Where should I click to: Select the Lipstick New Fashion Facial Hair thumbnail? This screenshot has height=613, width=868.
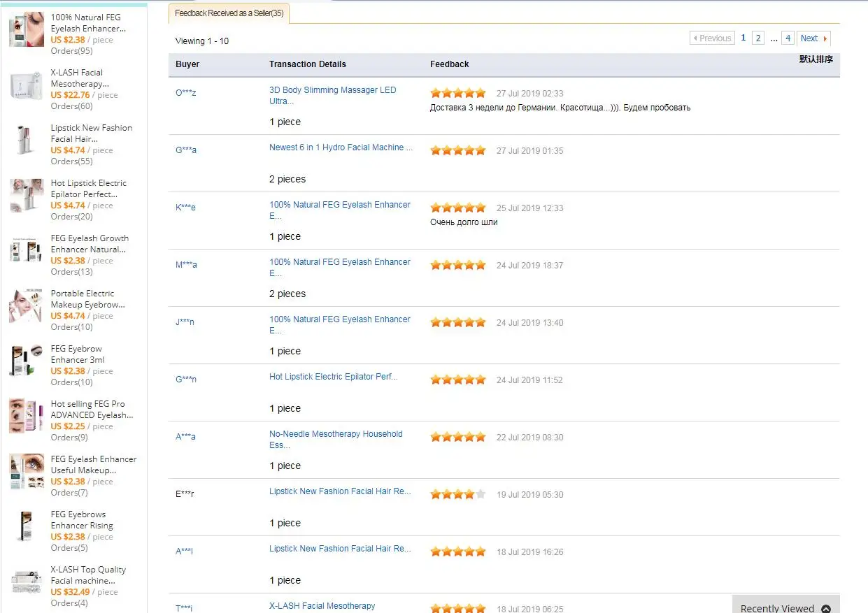(x=27, y=140)
